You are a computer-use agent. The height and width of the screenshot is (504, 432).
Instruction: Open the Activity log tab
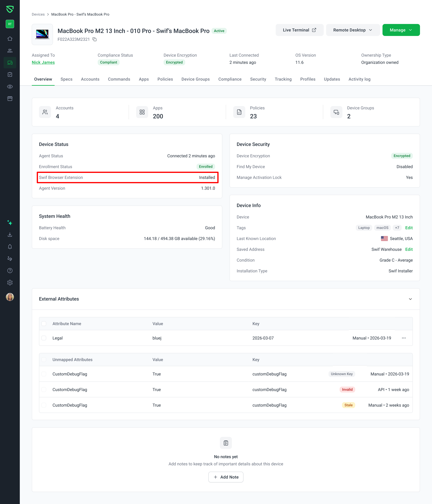coord(359,79)
